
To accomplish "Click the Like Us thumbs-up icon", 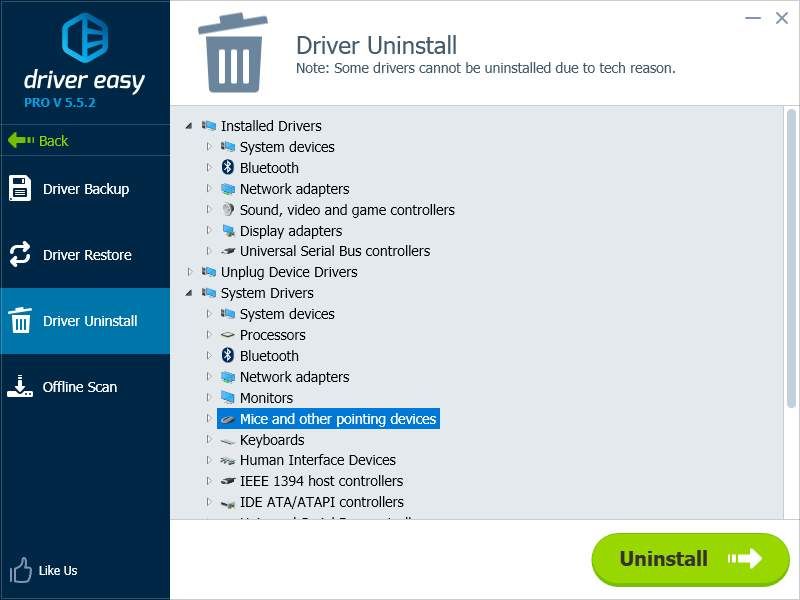I will tap(20, 570).
